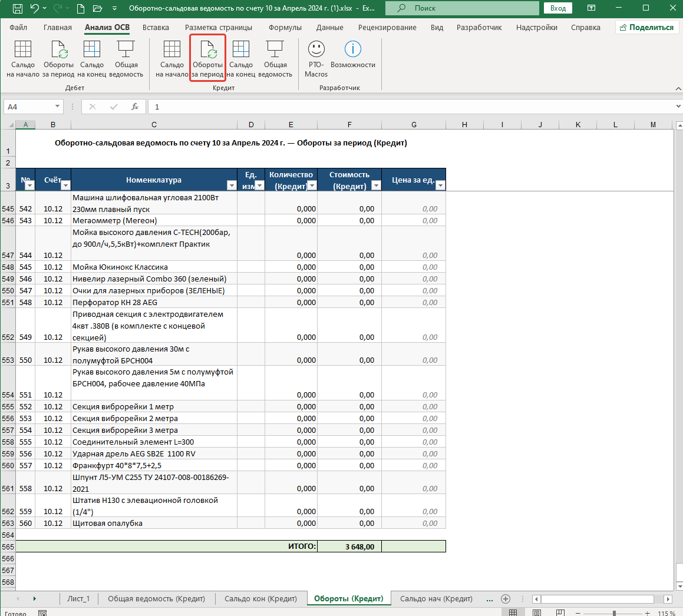Viewport: 683px width, 616px height.
Task: Open the Файл menu
Action: (18, 28)
